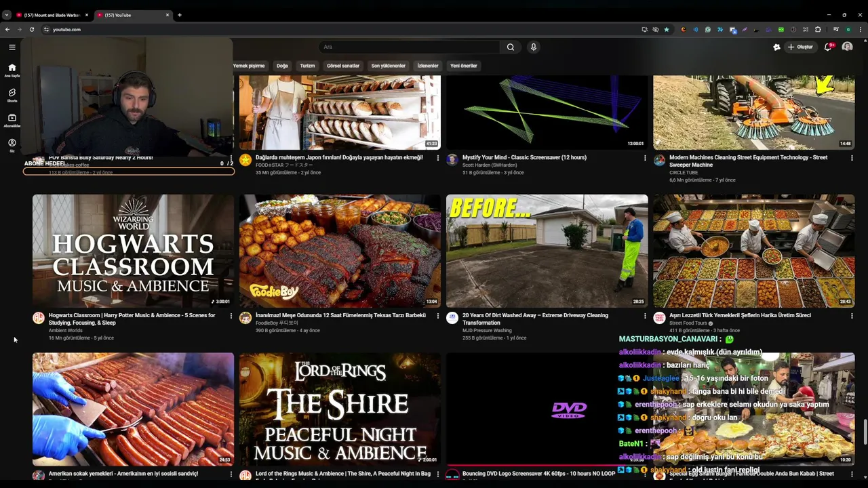Open Chrome three-dot menu
Image resolution: width=868 pixels, height=488 pixels.
(860, 30)
